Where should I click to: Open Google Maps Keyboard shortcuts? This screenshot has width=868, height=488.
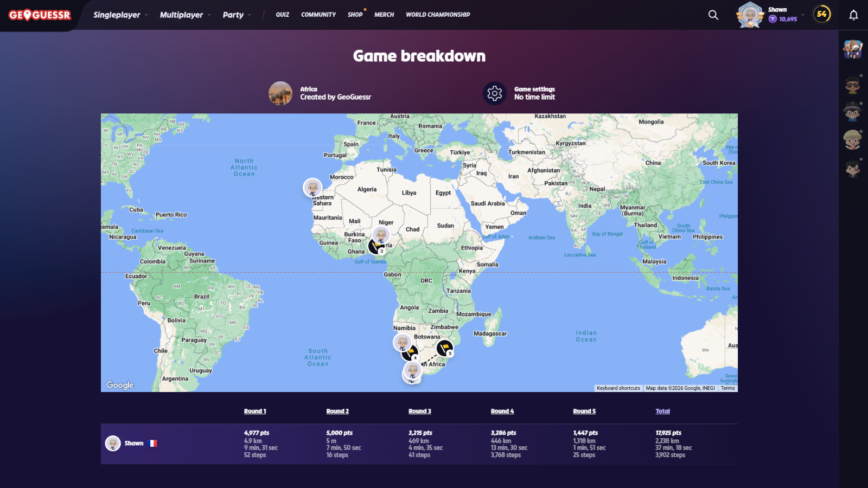point(618,388)
